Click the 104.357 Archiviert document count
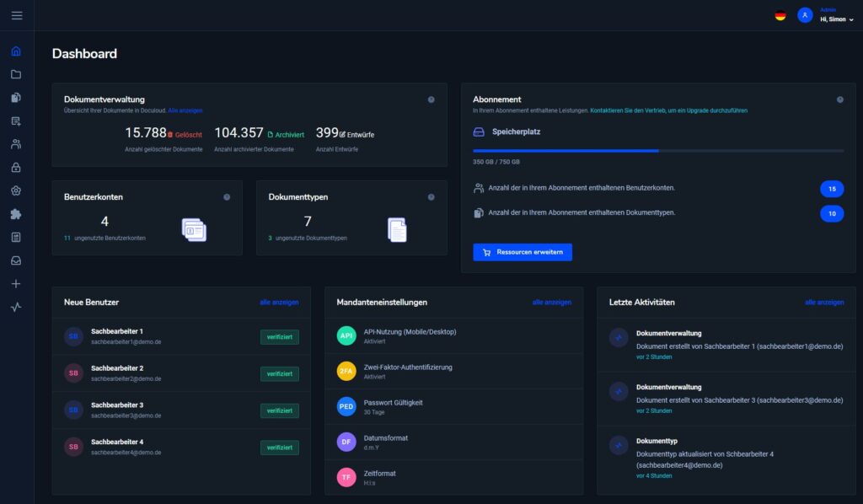Screen dimensions: 863x504 coord(260,133)
